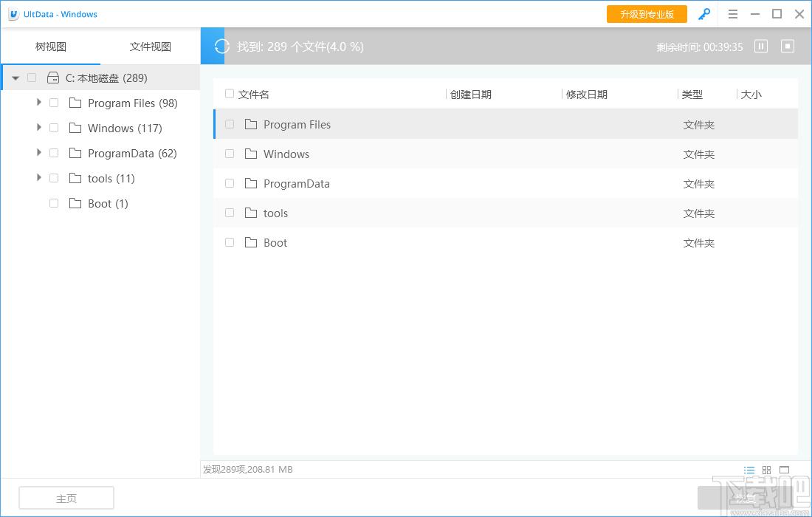Click tools name in file list
812x517 pixels.
click(275, 213)
